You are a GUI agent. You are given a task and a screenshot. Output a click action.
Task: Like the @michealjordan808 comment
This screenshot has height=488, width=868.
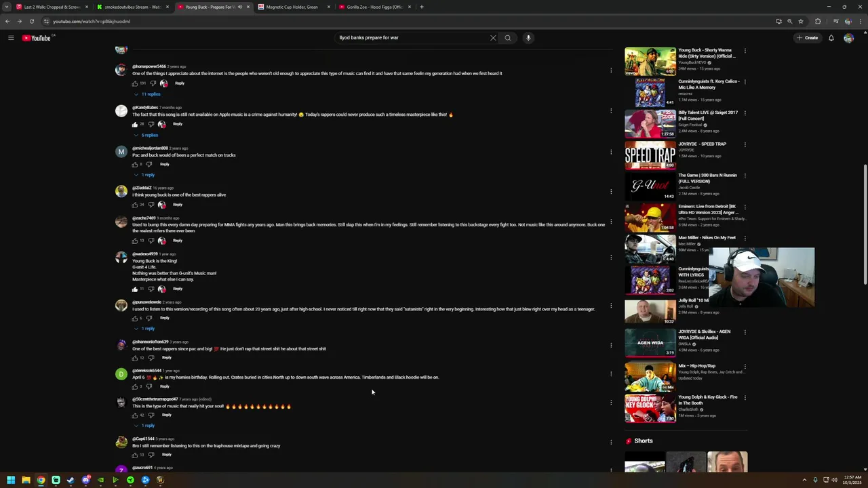(135, 164)
